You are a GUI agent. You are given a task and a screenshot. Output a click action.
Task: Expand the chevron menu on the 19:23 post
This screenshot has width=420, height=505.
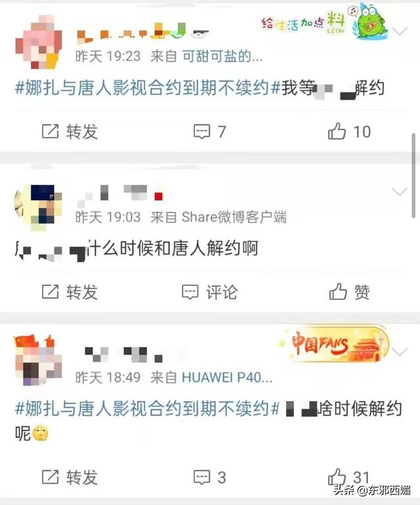click(400, 31)
